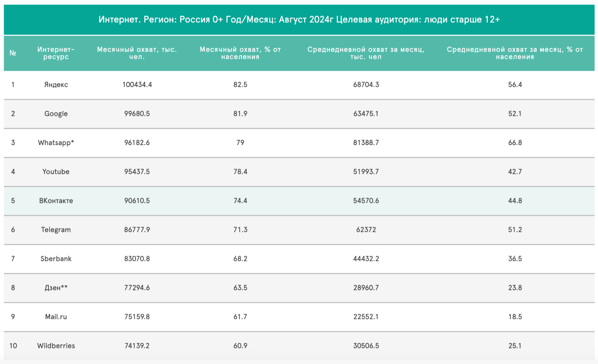This screenshot has height=364, width=598.
Task: Click the daily reach value 44432.2
Action: (366, 259)
